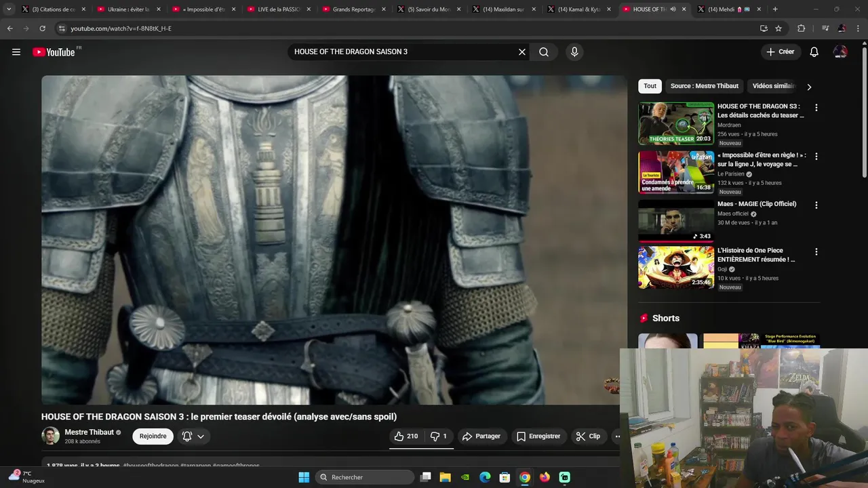Image resolution: width=868 pixels, height=488 pixels.
Task: Click the taskbar Rechercher search box
Action: click(x=366, y=477)
